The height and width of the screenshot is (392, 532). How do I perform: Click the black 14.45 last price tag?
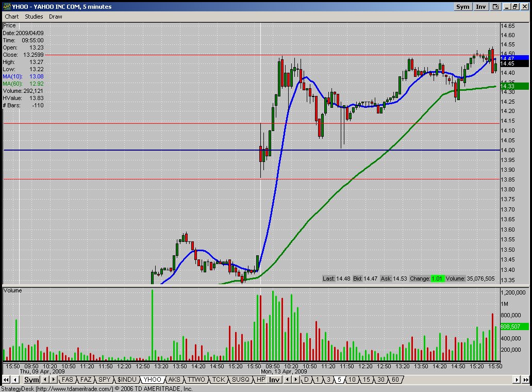coord(514,63)
